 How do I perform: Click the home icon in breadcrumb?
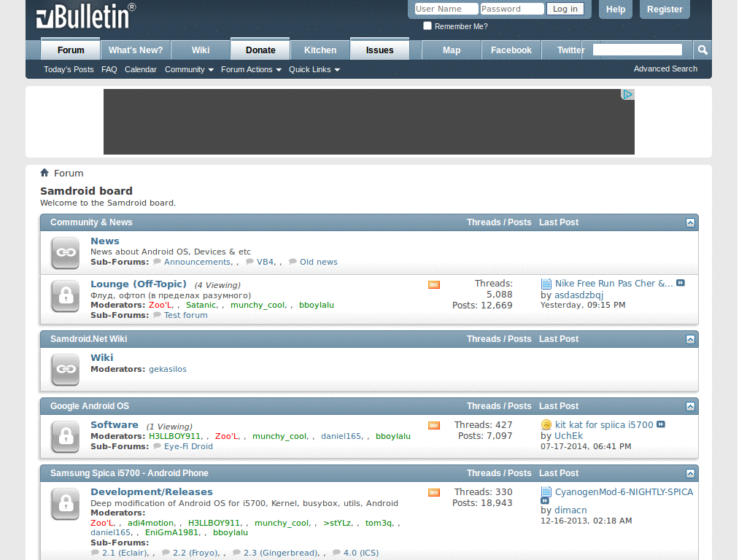click(x=44, y=172)
